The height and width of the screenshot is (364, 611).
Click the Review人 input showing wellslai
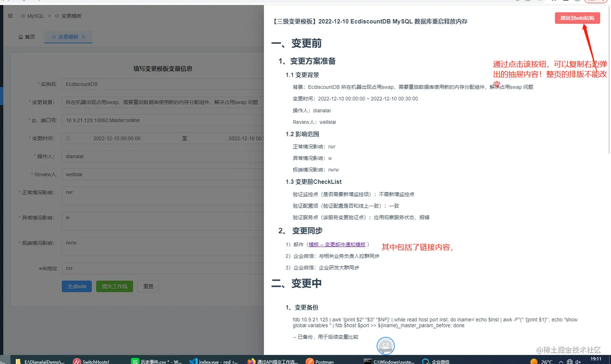(163, 175)
